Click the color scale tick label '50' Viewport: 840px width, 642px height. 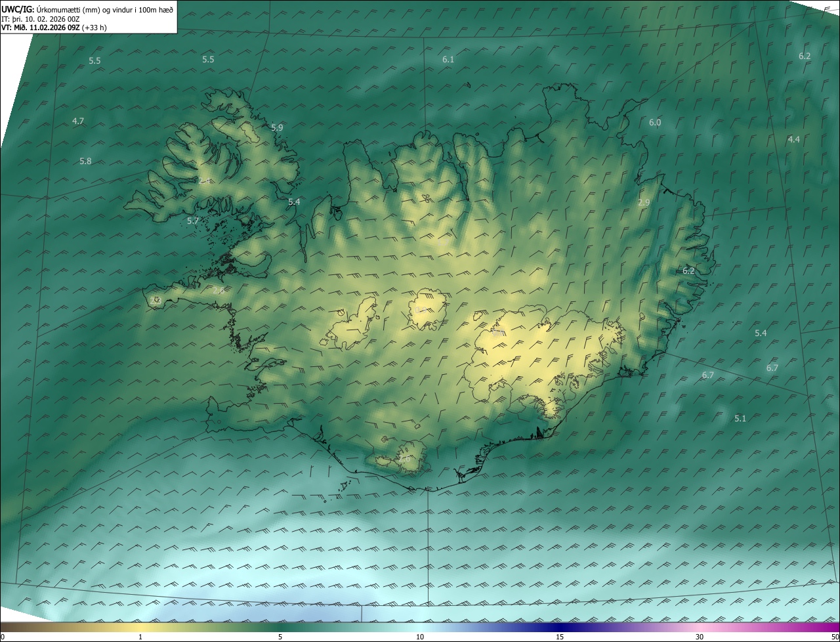pyautogui.click(x=835, y=637)
